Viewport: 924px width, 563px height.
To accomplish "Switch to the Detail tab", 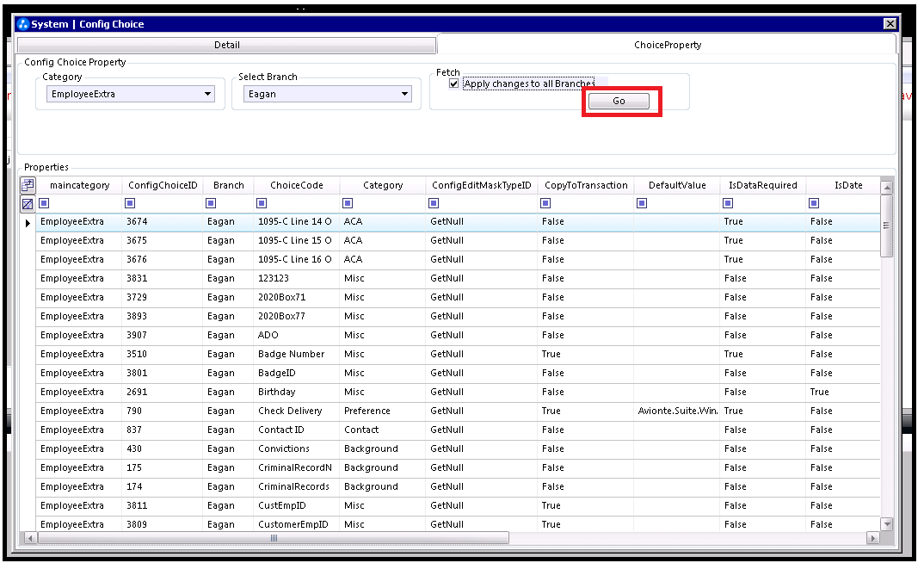I will tap(227, 45).
